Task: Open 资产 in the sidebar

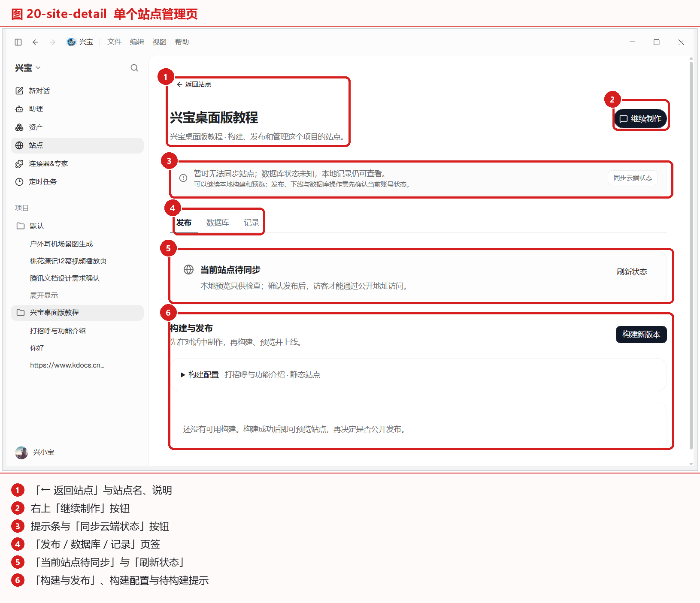Action: 77,127
